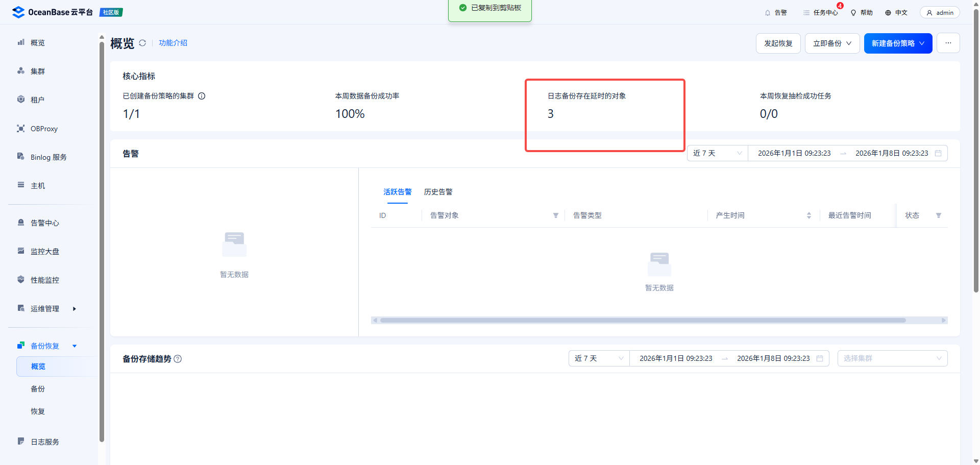Click the 发起恢复 button
Screen dimensions: 980x465
778,43
